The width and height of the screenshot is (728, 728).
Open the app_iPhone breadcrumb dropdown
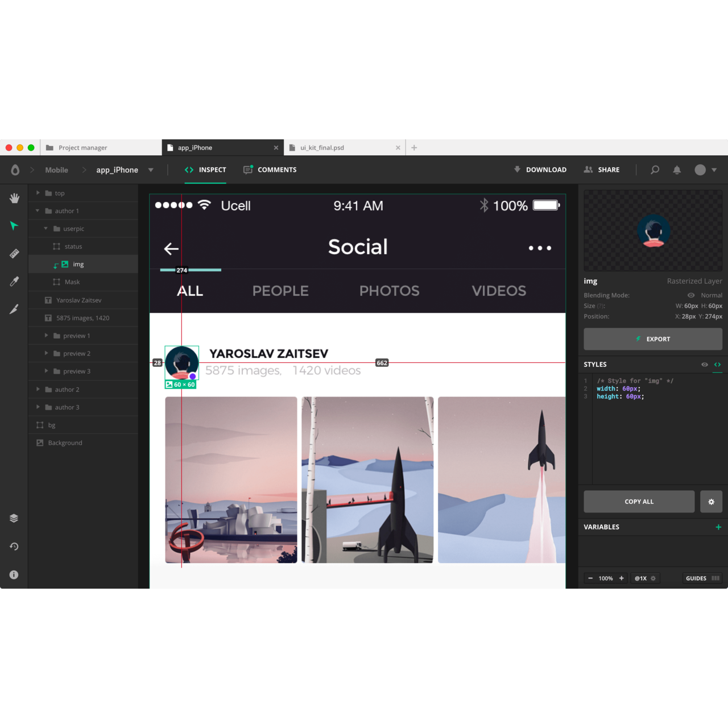coord(151,169)
